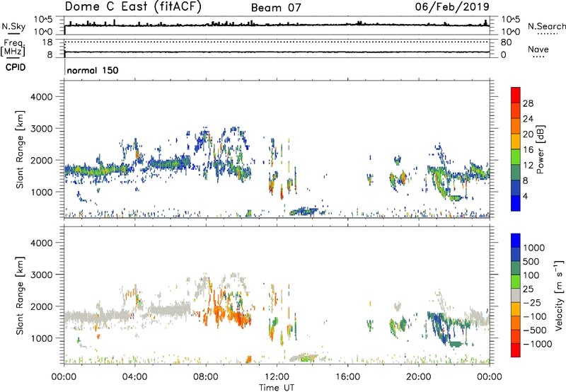Image resolution: width=566 pixels, height=392 pixels.
Task: Pick the bright blue bottom Power colorbar segment
Action: pos(516,203)
